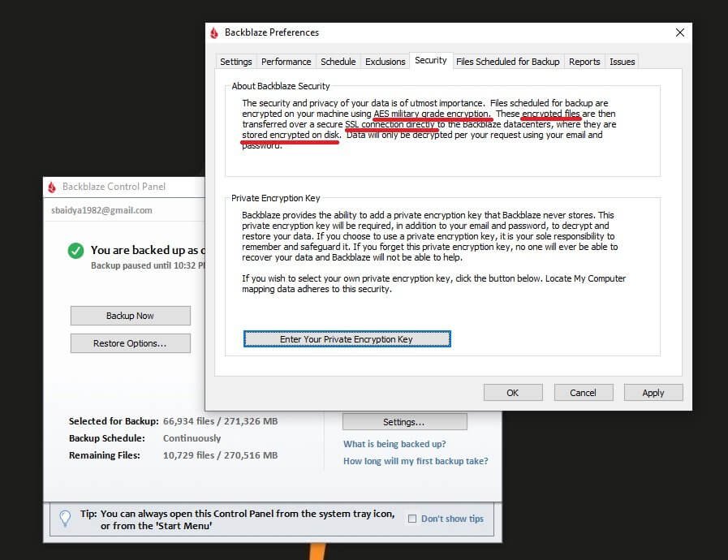
Task: Click the "Selected for Backup:" label
Action: [114, 421]
